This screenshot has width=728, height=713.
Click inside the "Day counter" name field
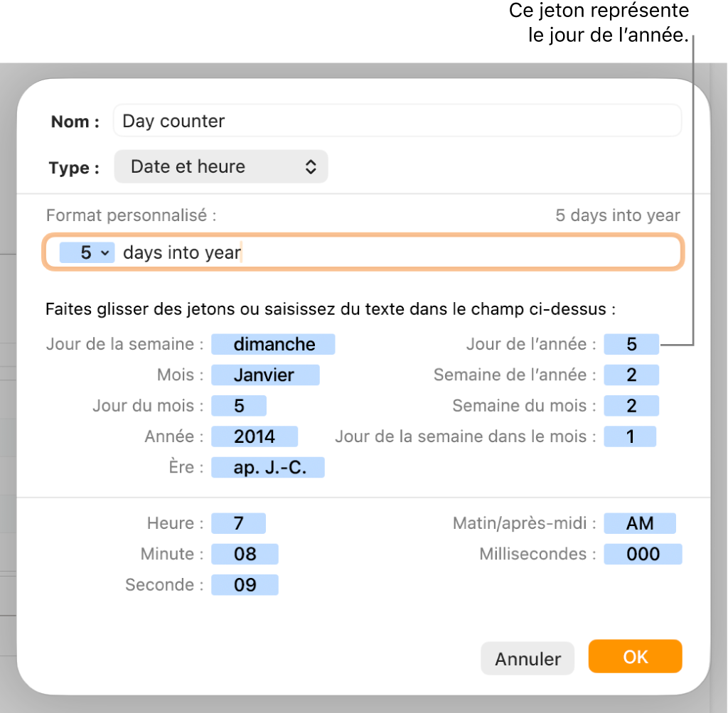[x=398, y=121]
